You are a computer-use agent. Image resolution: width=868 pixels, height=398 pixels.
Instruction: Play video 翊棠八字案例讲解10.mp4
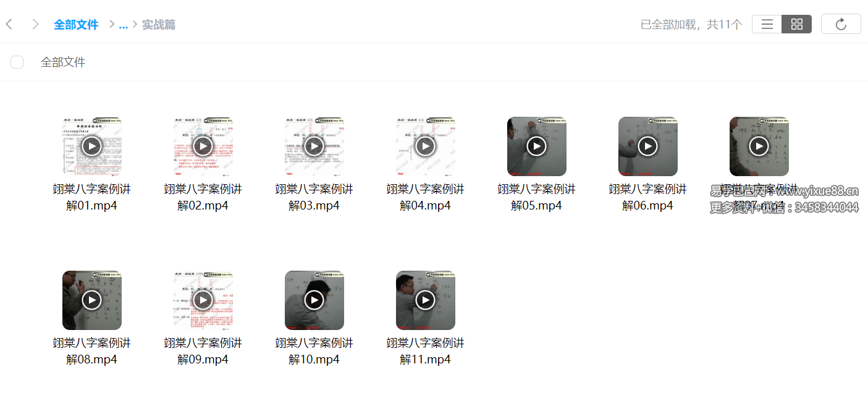(314, 300)
